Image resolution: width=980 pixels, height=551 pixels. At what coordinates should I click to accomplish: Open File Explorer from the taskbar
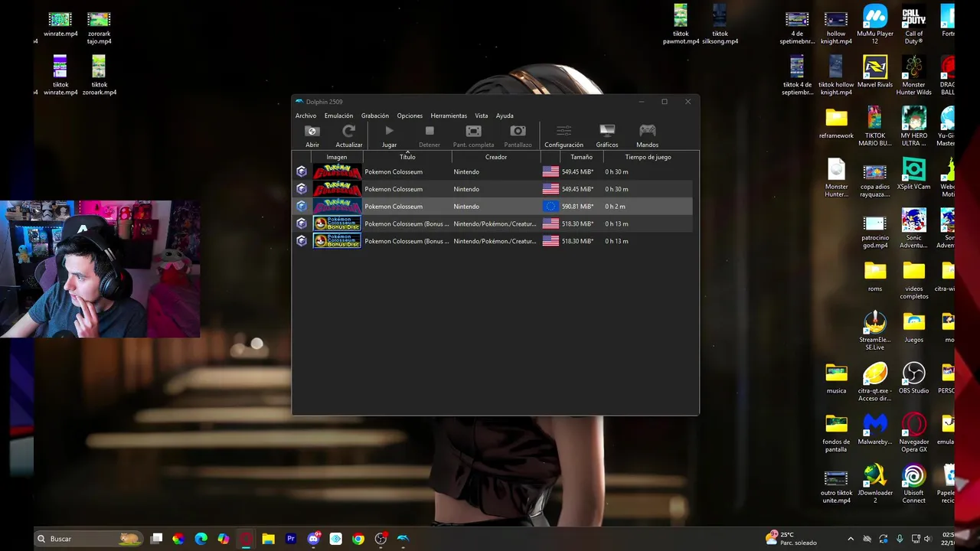pos(268,539)
